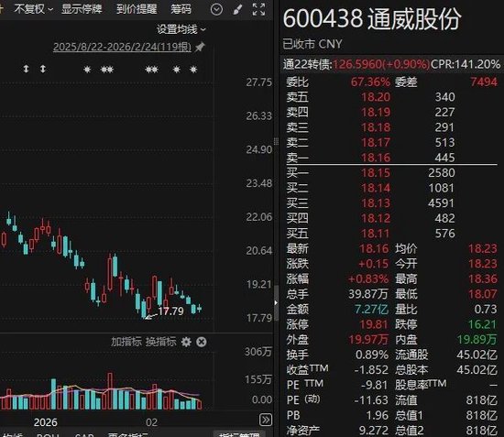Click 加指标 to add indicator
Viewport: 504px width, 437px height.
point(126,342)
